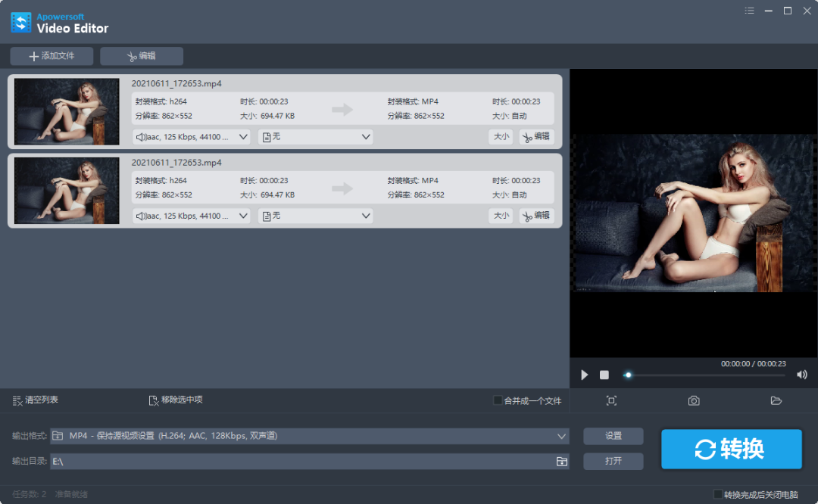Click the preview progress slider handle
The width and height of the screenshot is (818, 504).
point(628,375)
